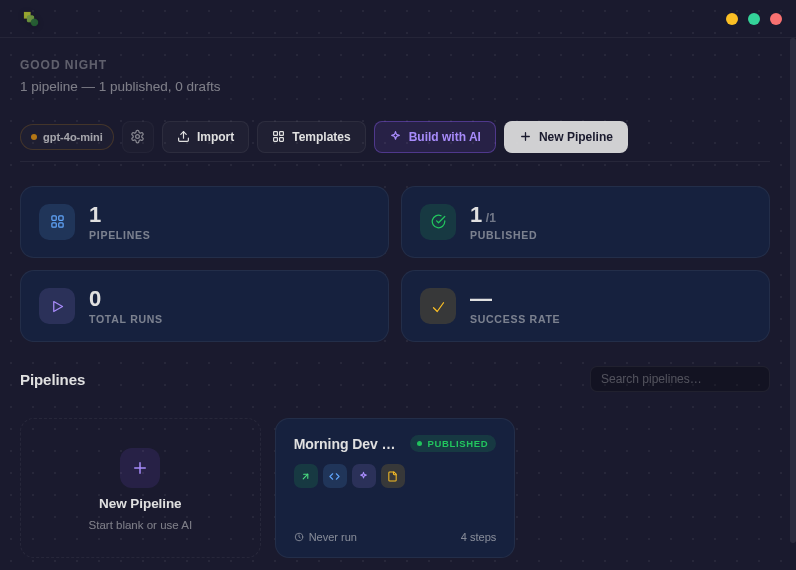This screenshot has height=570, width=796.
Task: Click the Success Rate check icon
Action: pyautogui.click(x=438, y=306)
